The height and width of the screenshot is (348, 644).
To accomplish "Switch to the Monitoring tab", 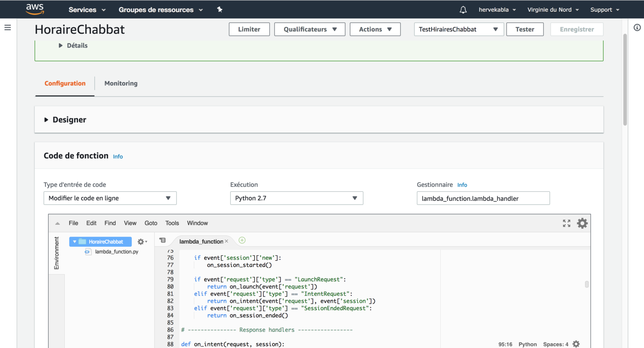I will click(x=121, y=83).
